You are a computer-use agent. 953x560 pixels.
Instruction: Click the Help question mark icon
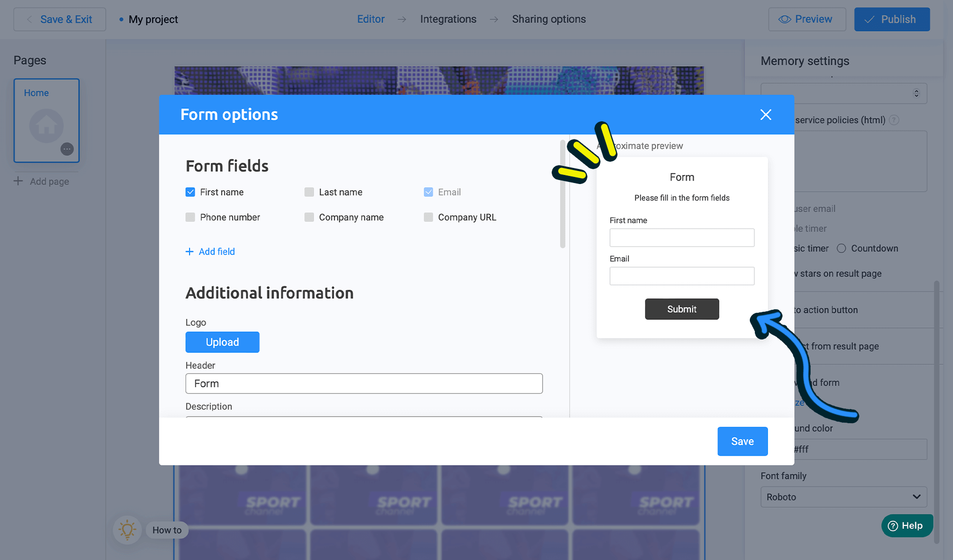tap(893, 525)
